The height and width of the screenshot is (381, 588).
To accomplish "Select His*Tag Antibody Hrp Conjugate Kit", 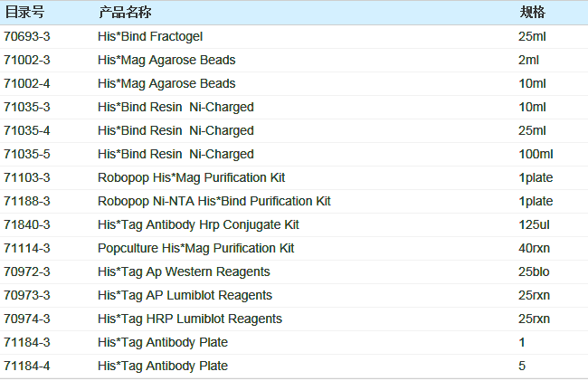I will tap(198, 225).
